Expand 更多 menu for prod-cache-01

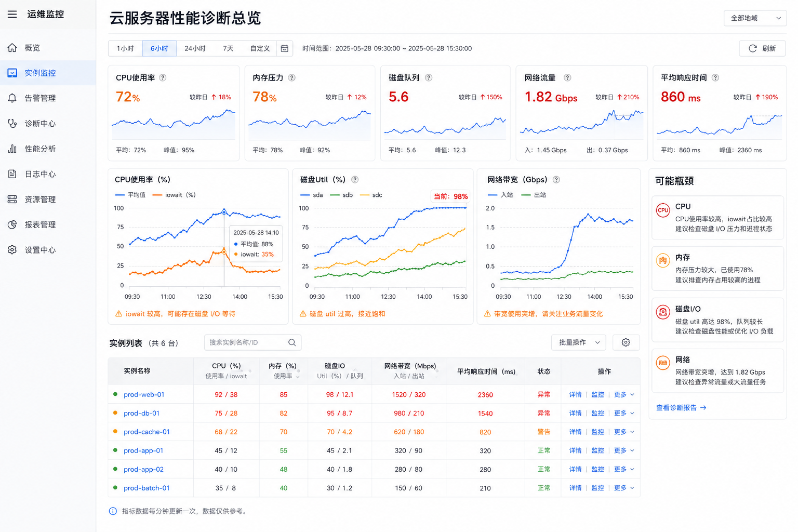pyautogui.click(x=624, y=432)
